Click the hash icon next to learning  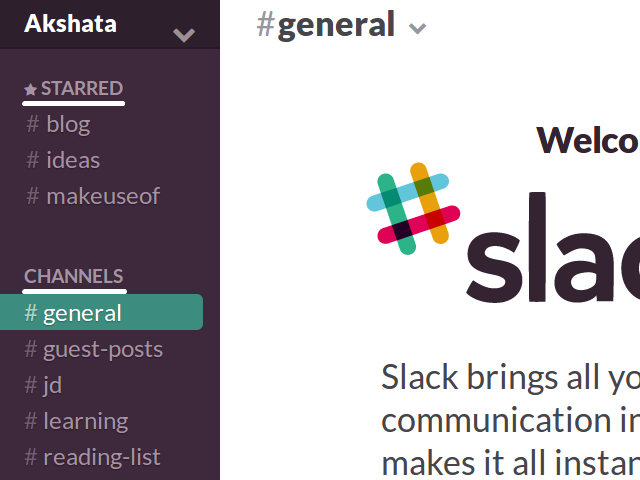tap(31, 421)
